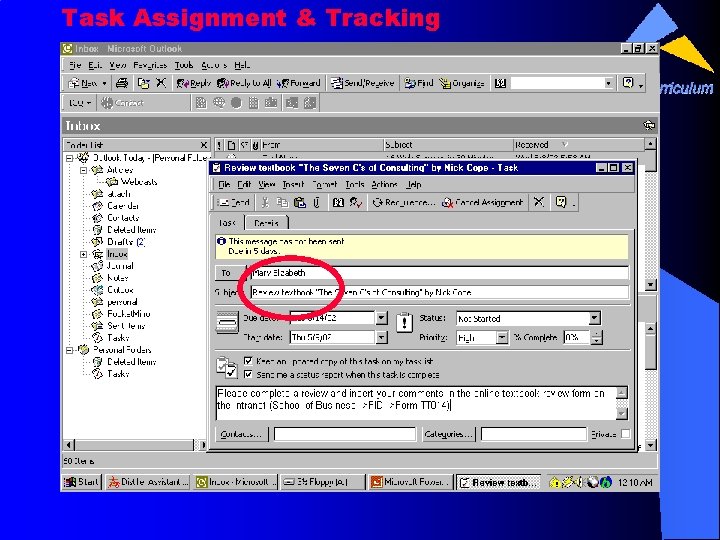This screenshot has height=540, width=720.
Task: Click the To... recipient button
Action: pyautogui.click(x=230, y=273)
